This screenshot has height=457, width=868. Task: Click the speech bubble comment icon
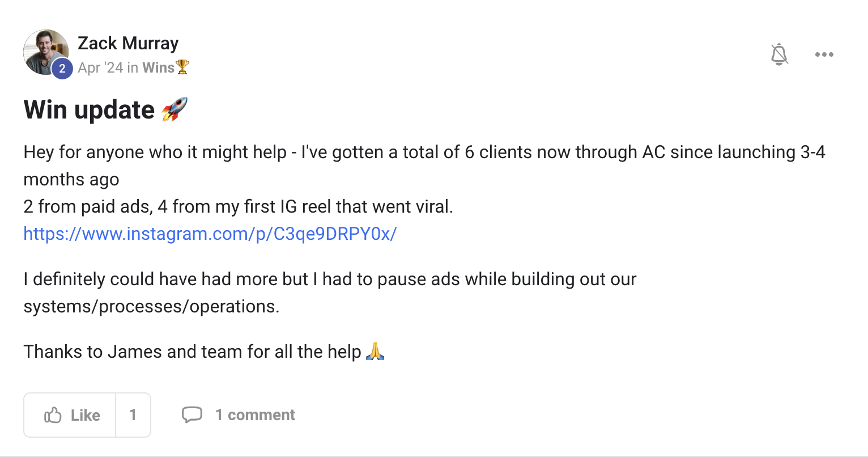[192, 415]
